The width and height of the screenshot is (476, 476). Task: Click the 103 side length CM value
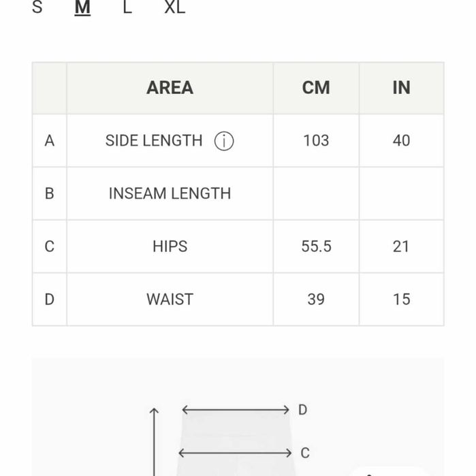(x=316, y=141)
